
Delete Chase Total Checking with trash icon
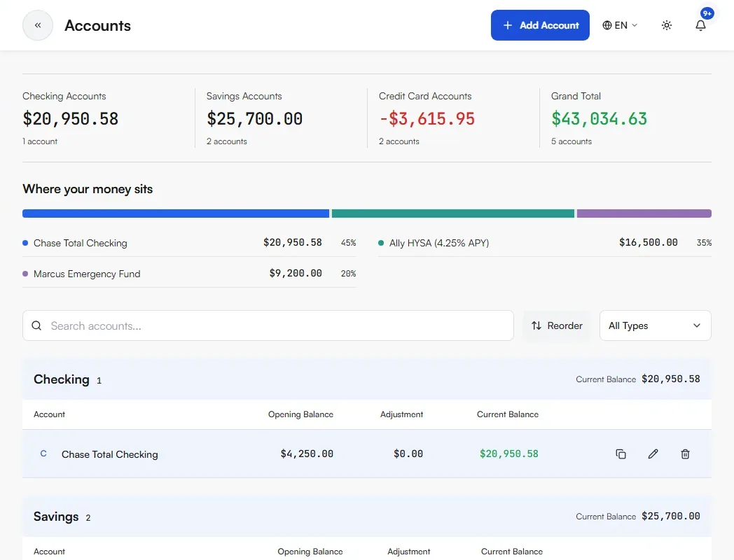tap(685, 454)
